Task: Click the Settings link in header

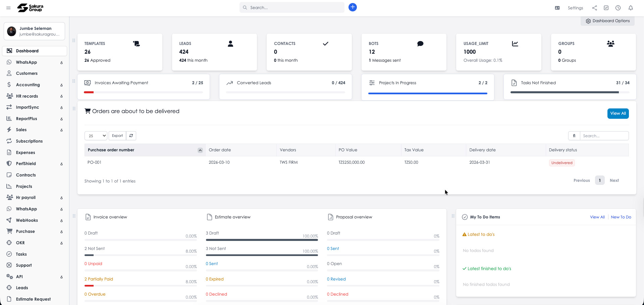Action: [575, 8]
